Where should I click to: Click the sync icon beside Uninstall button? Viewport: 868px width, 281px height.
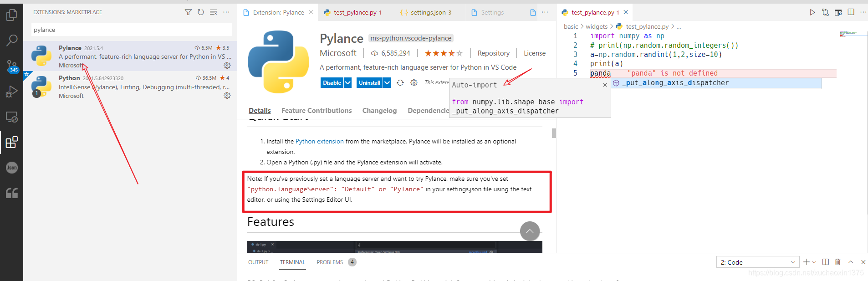400,83
